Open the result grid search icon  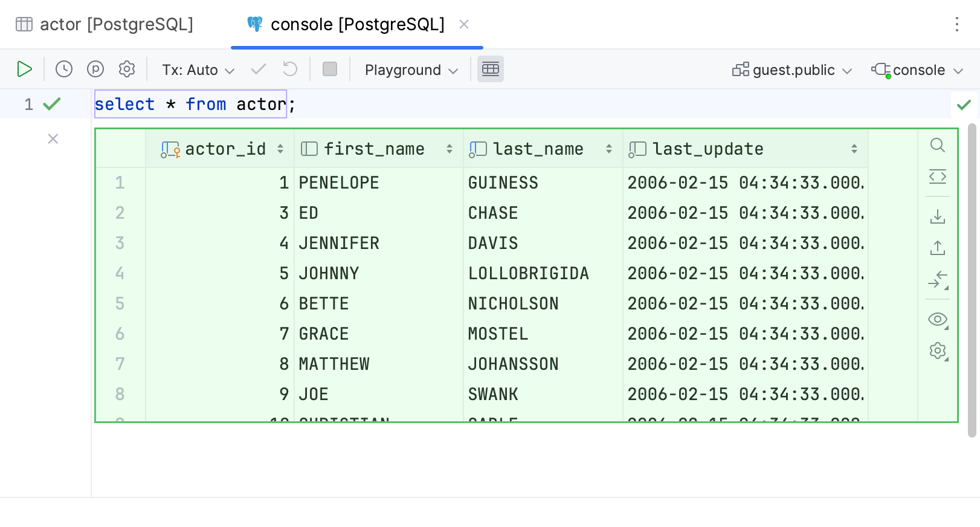coord(938,145)
